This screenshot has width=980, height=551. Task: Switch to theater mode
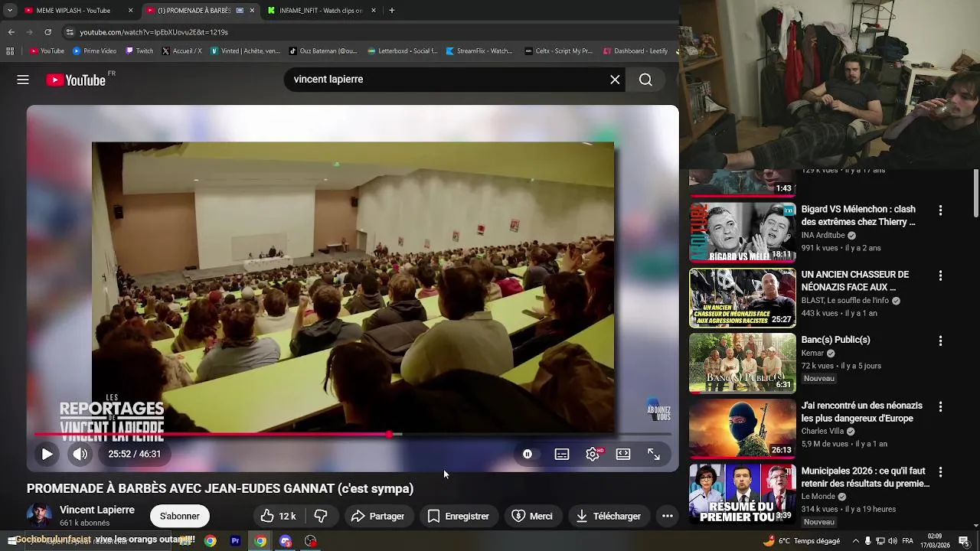pos(623,454)
